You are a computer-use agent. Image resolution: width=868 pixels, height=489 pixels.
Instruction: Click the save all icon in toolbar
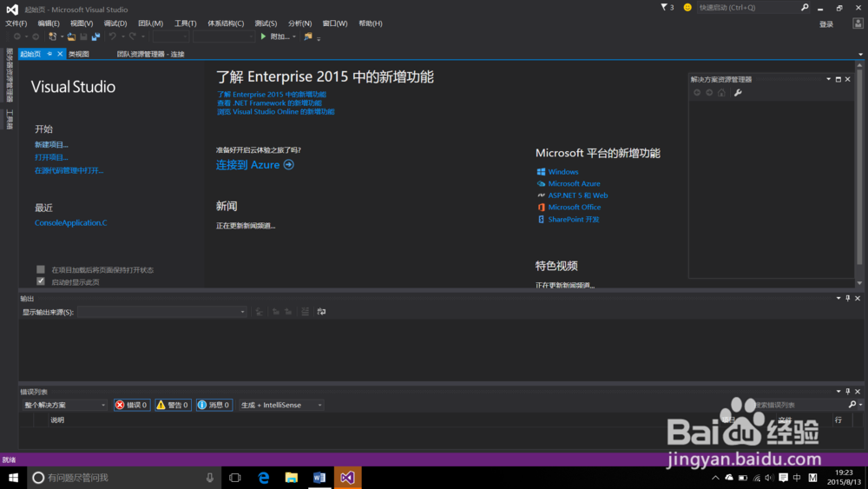click(x=95, y=36)
